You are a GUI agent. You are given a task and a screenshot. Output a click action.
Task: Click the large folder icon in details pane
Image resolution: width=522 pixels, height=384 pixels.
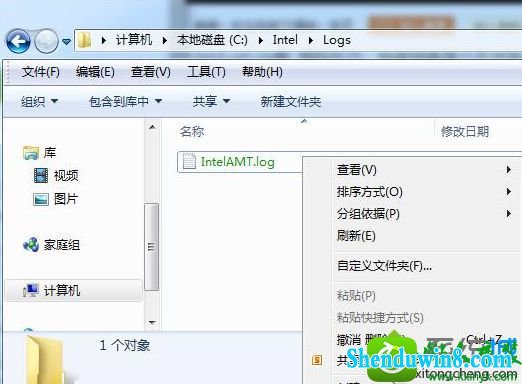tap(45, 360)
